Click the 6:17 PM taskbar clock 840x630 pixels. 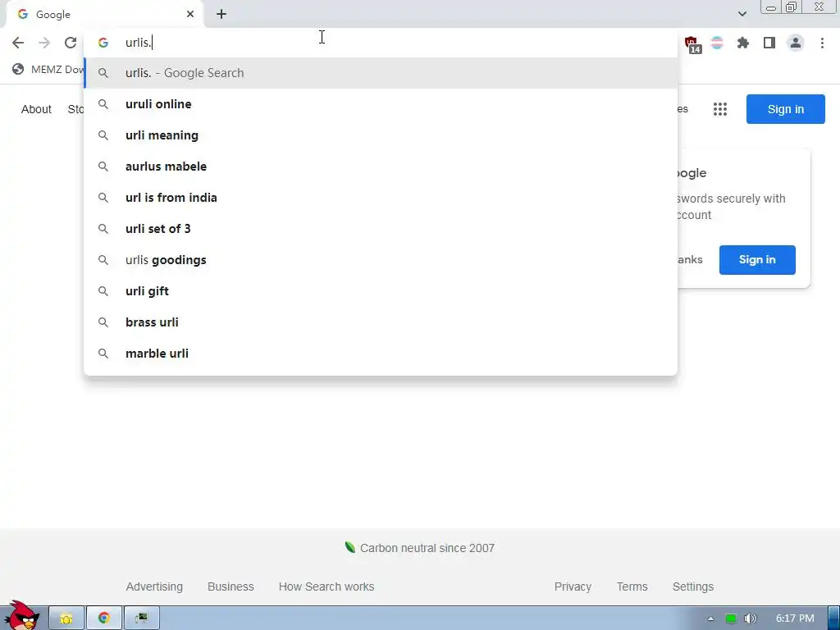pos(795,619)
